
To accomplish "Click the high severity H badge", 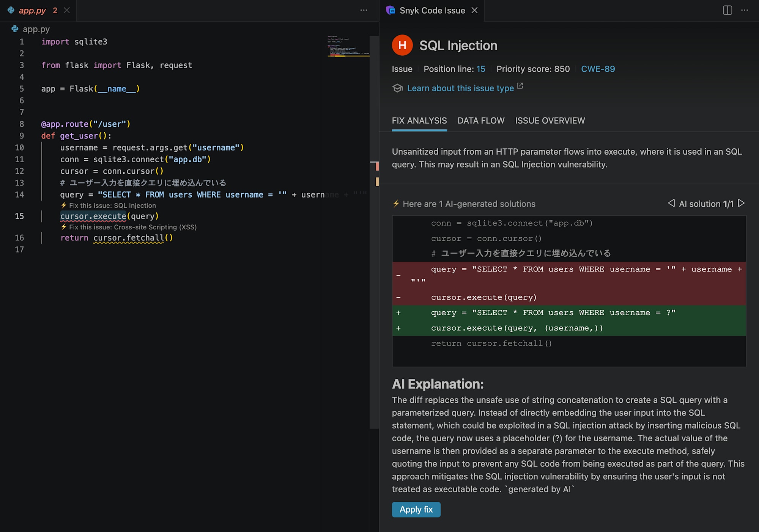I will click(x=402, y=45).
